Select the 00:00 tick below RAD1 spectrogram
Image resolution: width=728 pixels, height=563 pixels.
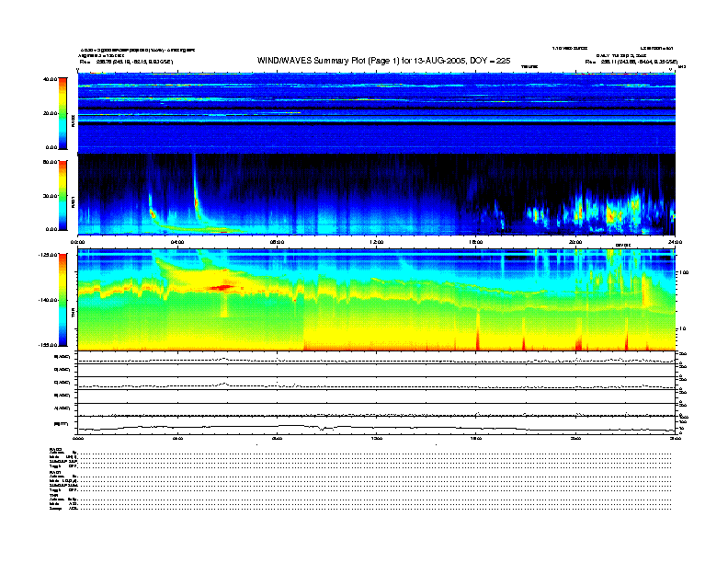coord(77,242)
